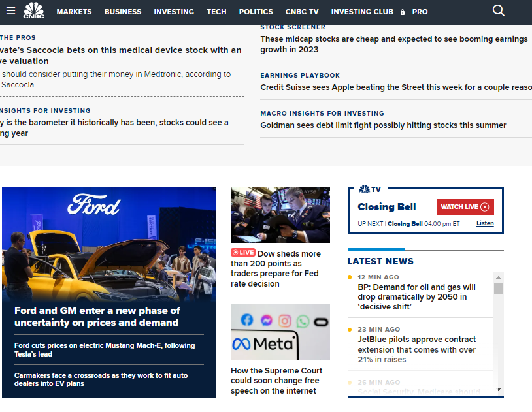Click Latest News scrollbar down arrow
The width and height of the screenshot is (532, 412).
[x=499, y=390]
